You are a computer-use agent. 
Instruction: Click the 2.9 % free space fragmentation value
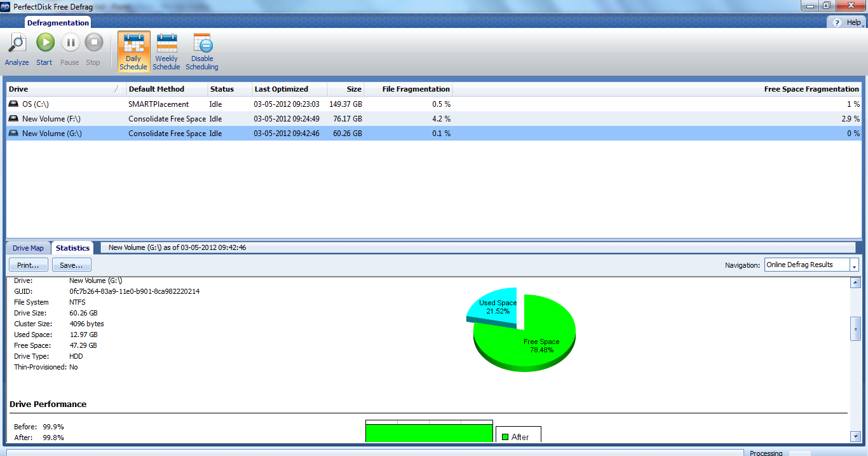click(850, 119)
